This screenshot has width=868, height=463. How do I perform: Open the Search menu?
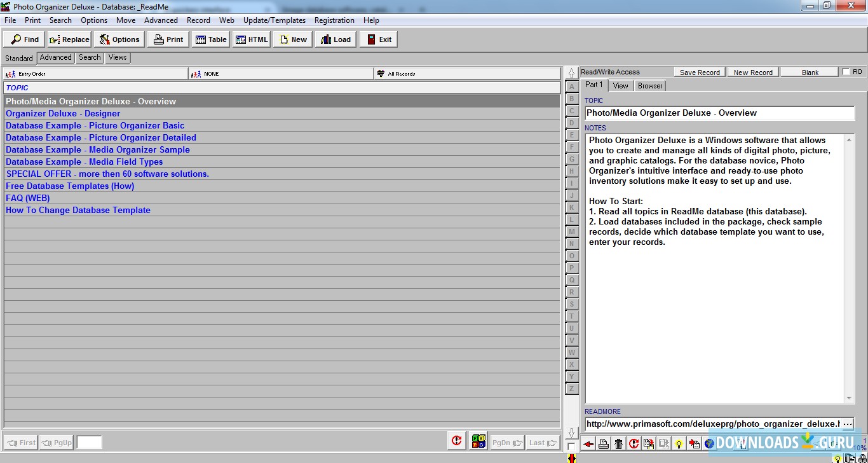pos(60,20)
